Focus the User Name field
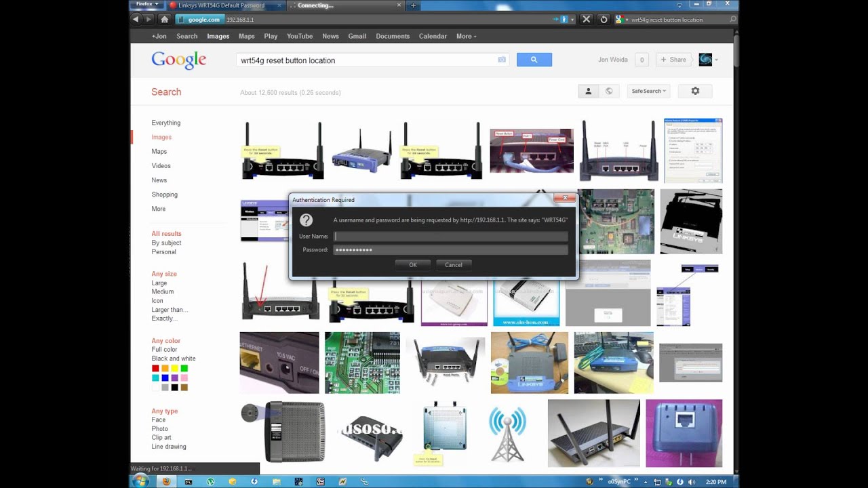This screenshot has width=868, height=488. (450, 237)
